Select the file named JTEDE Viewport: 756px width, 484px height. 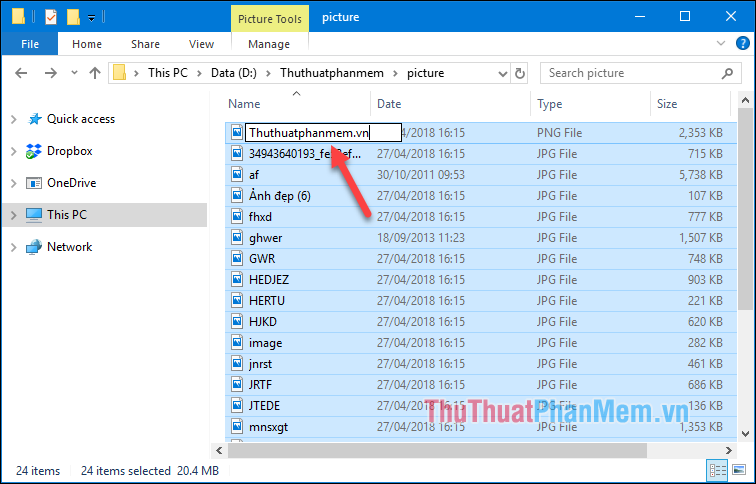[x=264, y=406]
